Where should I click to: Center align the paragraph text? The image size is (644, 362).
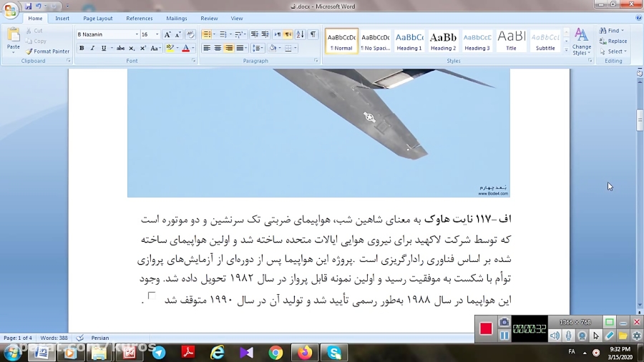click(x=218, y=48)
